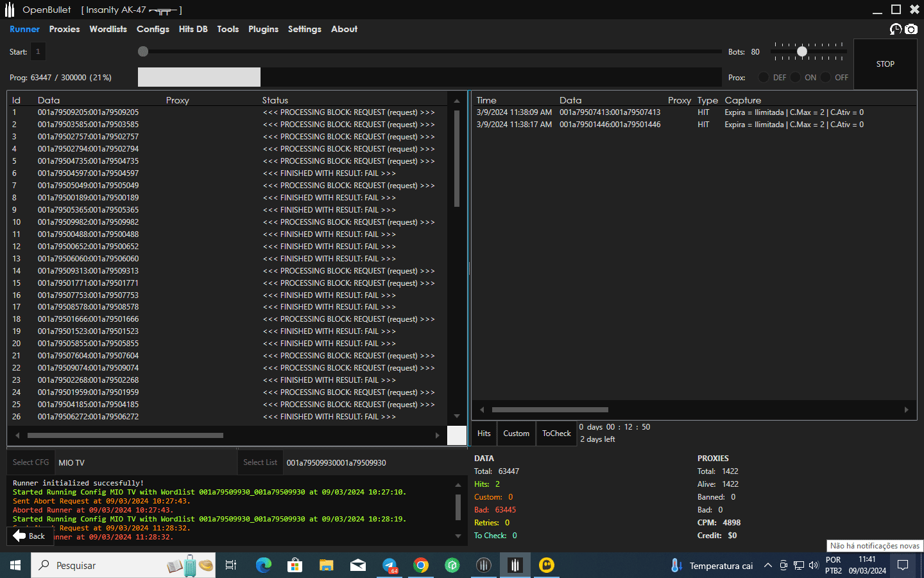The height and width of the screenshot is (578, 924).
Task: Click the Bots slider handle
Action: 801,51
